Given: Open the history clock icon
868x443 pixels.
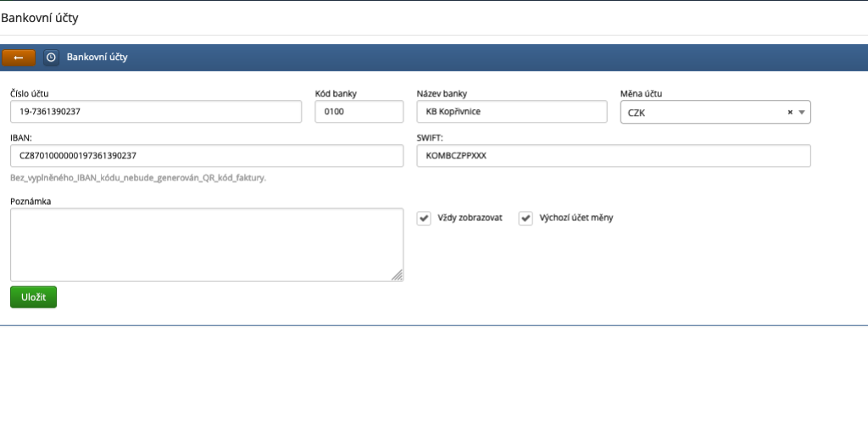Looking at the screenshot, I should 51,58.
